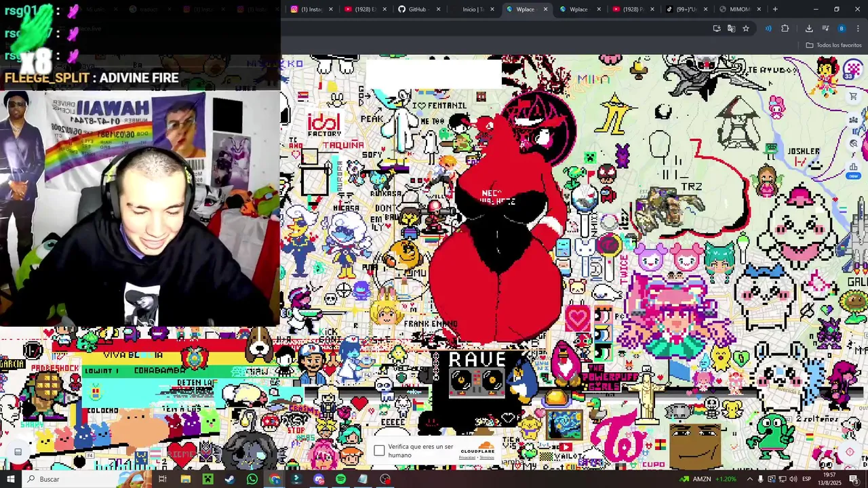This screenshot has width=868, height=488.
Task: Open the browser downloads icon
Action: (809, 28)
